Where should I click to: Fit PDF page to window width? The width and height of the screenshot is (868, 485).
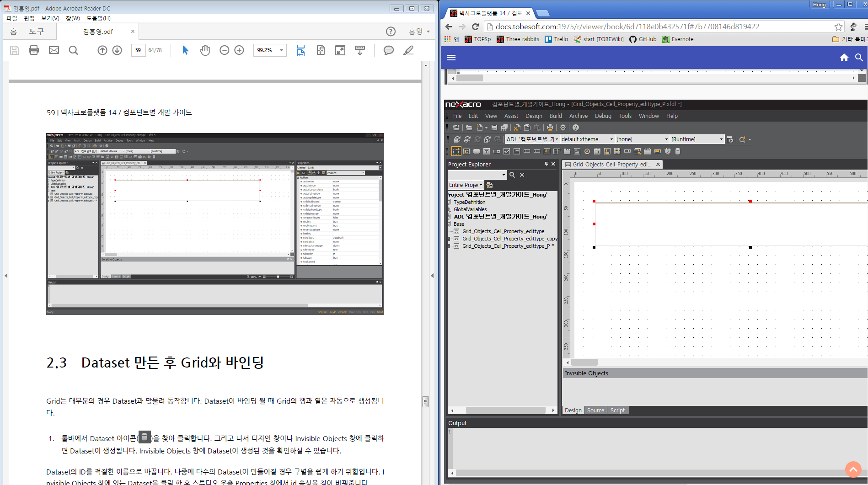click(x=300, y=50)
